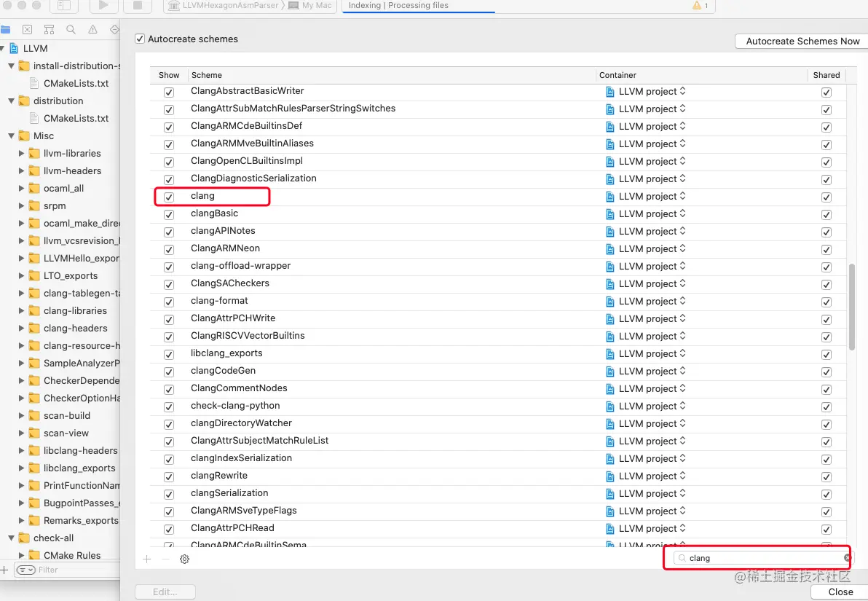Uncheck Show for the clang scheme

pyautogui.click(x=169, y=197)
